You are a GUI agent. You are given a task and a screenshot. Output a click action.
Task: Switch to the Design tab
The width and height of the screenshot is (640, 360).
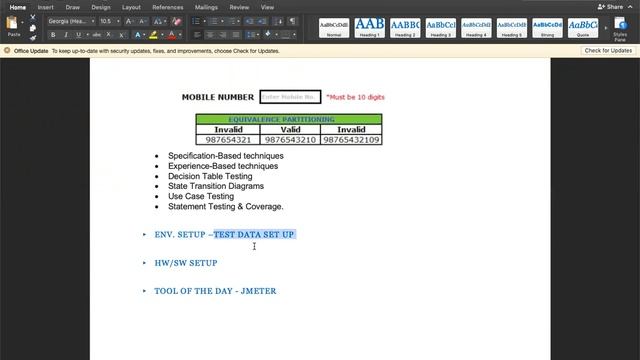pyautogui.click(x=101, y=7)
